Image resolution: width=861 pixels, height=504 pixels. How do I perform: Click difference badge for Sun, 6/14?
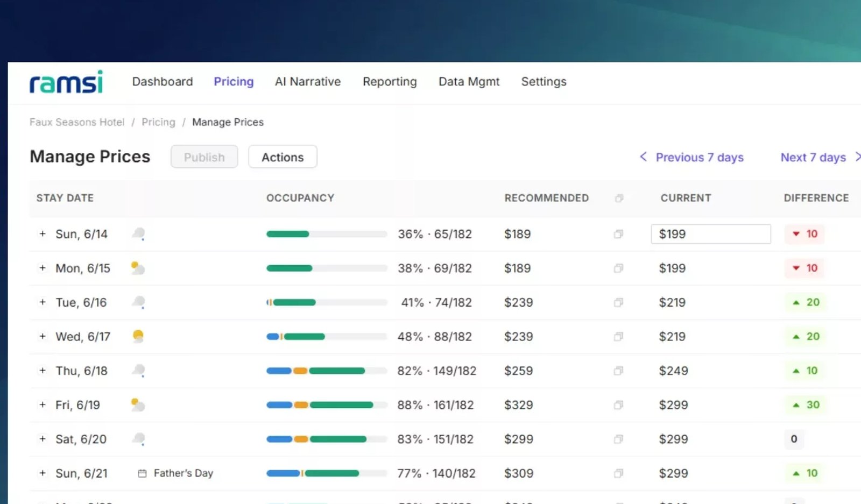click(x=804, y=234)
